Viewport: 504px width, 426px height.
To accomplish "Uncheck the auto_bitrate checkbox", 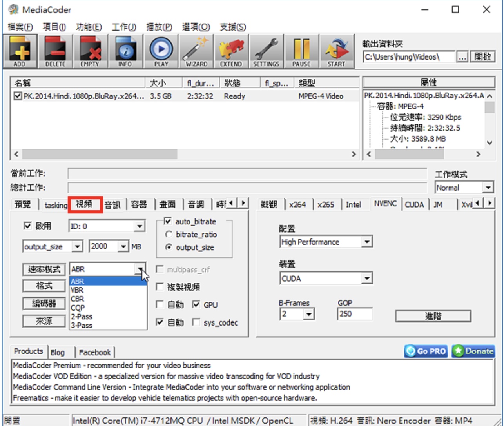I will [x=168, y=221].
